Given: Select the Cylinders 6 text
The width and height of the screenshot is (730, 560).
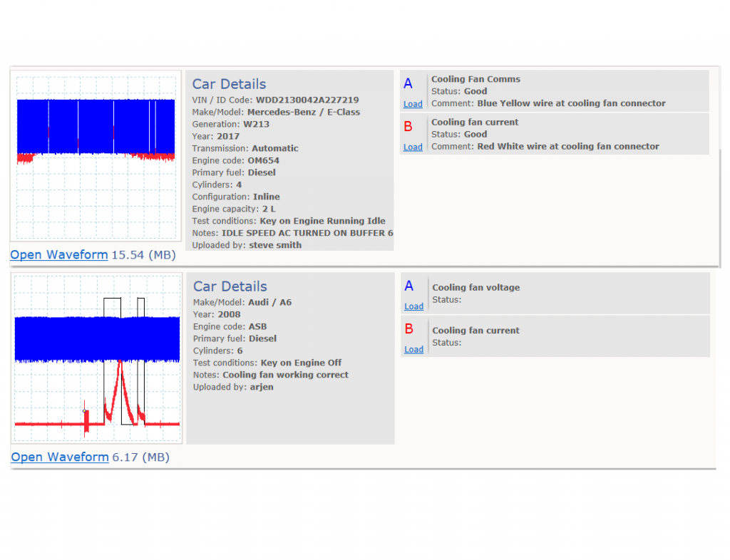Looking at the screenshot, I should (x=218, y=351).
